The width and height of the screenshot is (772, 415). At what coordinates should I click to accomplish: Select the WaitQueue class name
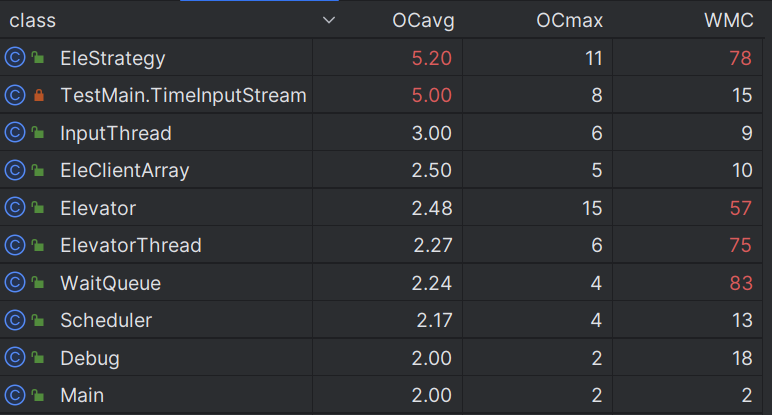click(110, 283)
